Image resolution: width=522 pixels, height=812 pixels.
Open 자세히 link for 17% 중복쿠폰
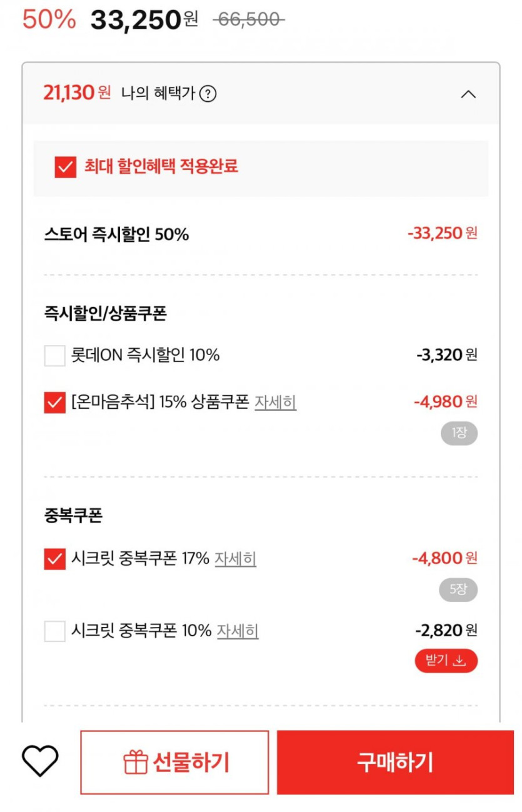coord(235,559)
